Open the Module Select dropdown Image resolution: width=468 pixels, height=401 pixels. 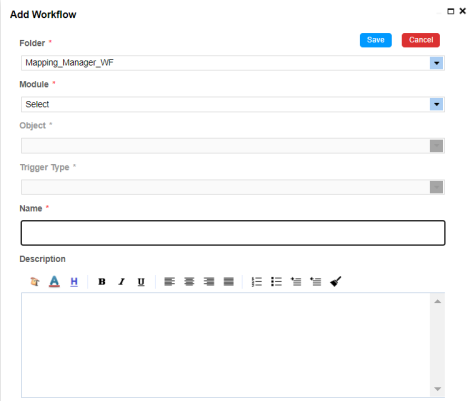click(x=233, y=104)
